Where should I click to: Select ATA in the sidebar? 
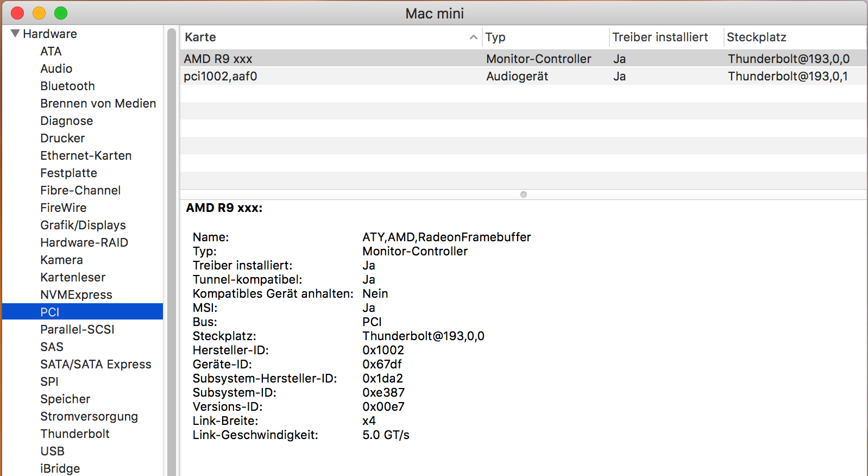51,51
